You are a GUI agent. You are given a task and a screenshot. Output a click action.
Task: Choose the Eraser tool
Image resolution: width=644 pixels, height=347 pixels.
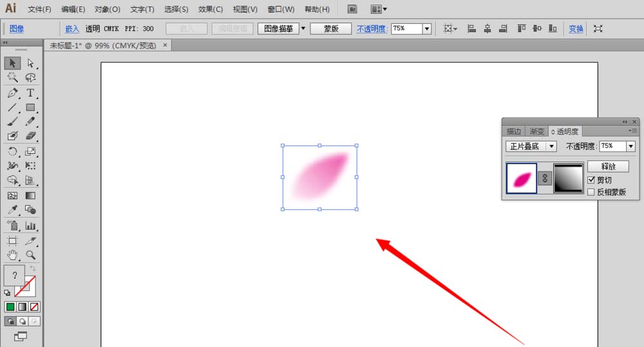tap(30, 136)
